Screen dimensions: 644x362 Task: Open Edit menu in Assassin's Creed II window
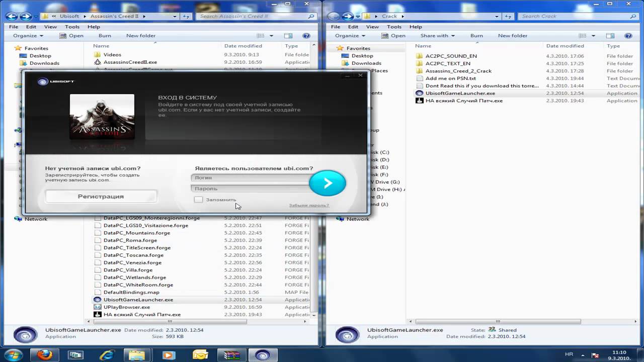(x=31, y=27)
